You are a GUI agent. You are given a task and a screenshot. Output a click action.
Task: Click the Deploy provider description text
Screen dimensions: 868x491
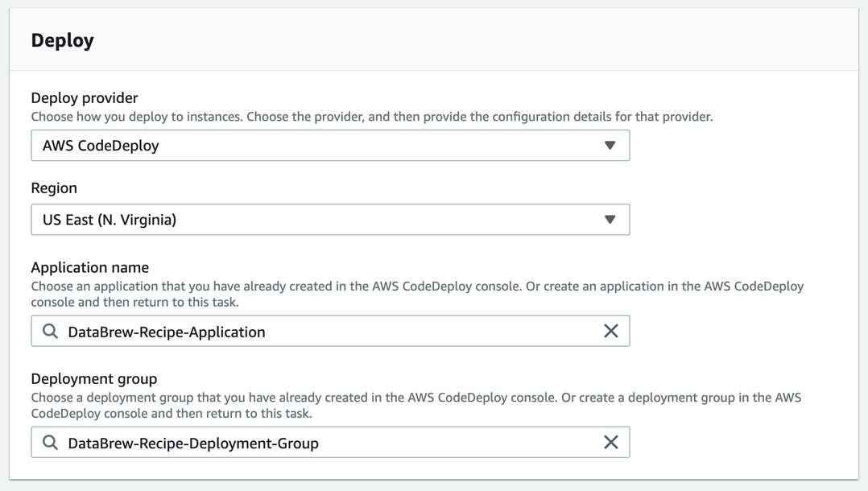click(371, 117)
